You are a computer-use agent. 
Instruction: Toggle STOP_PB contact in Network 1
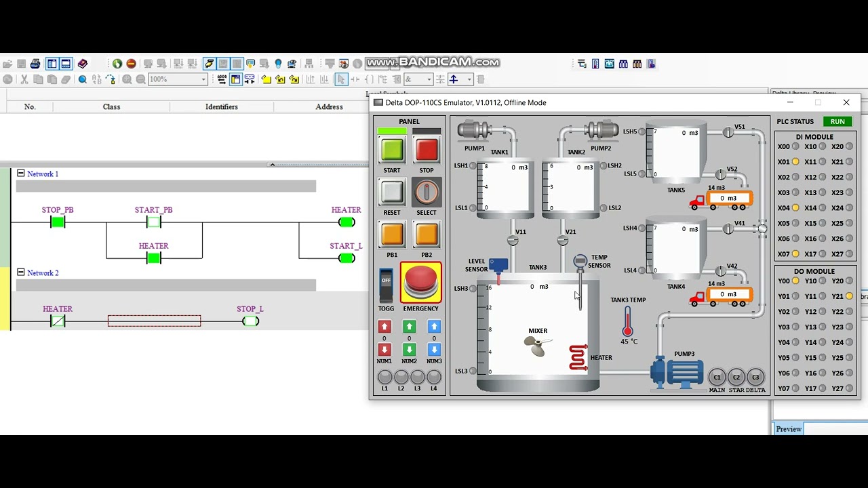coord(58,222)
